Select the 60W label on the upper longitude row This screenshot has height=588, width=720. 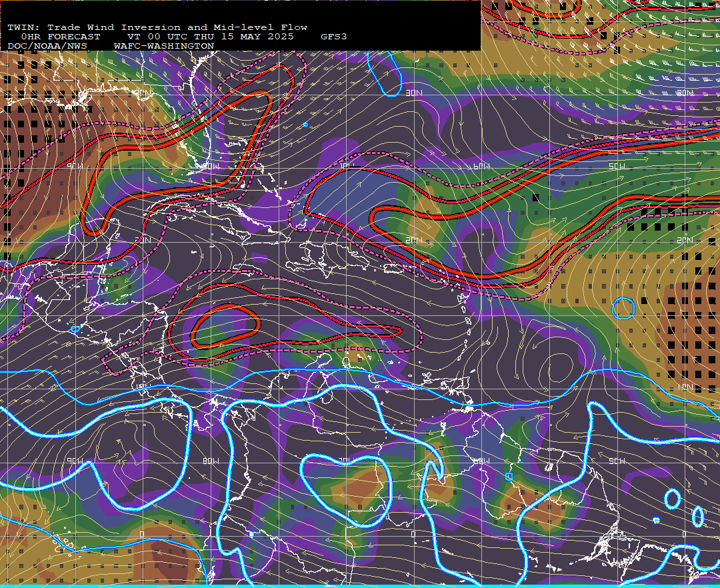481,166
